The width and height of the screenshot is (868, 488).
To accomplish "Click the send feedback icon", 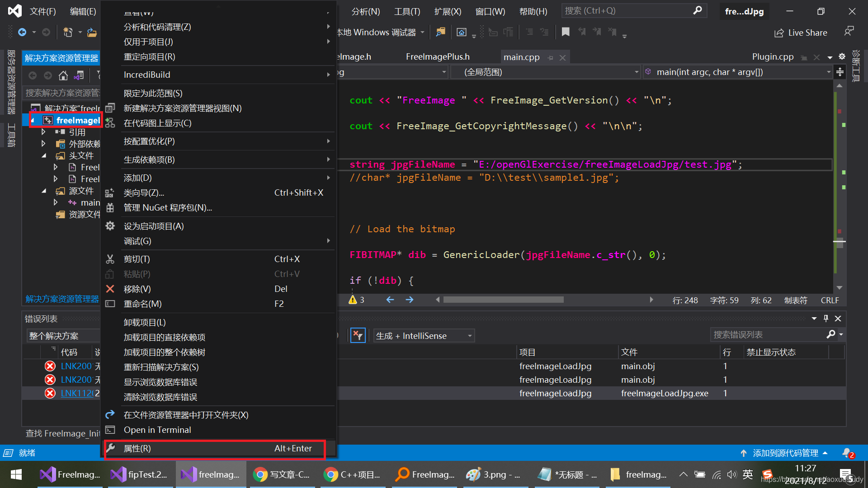I will coord(849,32).
